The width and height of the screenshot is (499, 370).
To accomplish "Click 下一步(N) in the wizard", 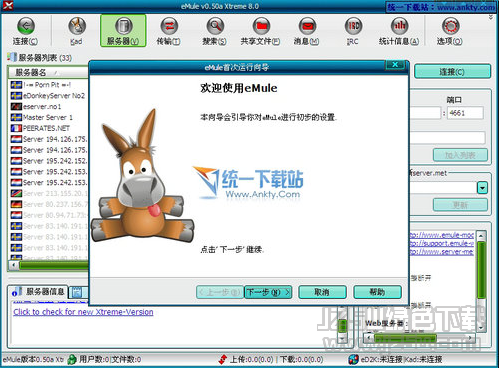I will point(268,292).
